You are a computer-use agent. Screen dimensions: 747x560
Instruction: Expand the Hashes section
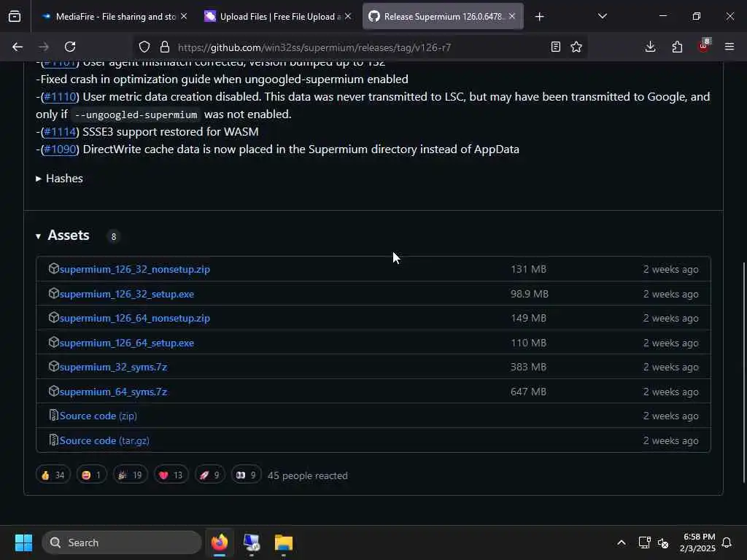pos(59,178)
